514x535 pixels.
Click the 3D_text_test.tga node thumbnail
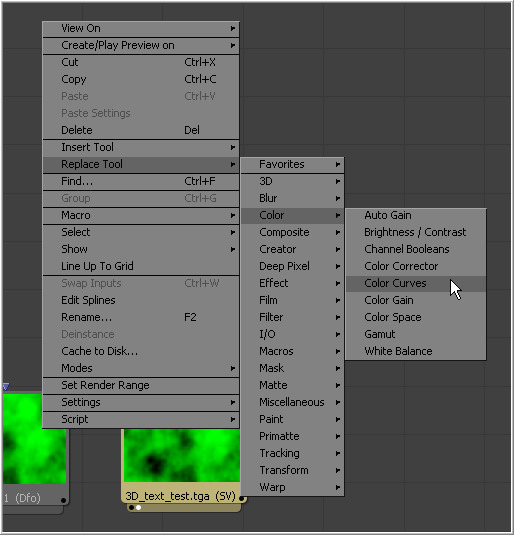[182, 456]
